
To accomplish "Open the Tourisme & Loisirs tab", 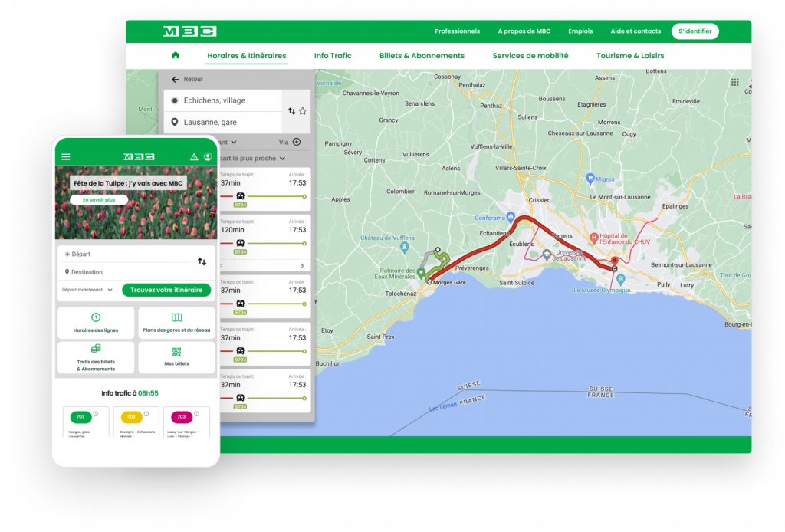I will (630, 56).
